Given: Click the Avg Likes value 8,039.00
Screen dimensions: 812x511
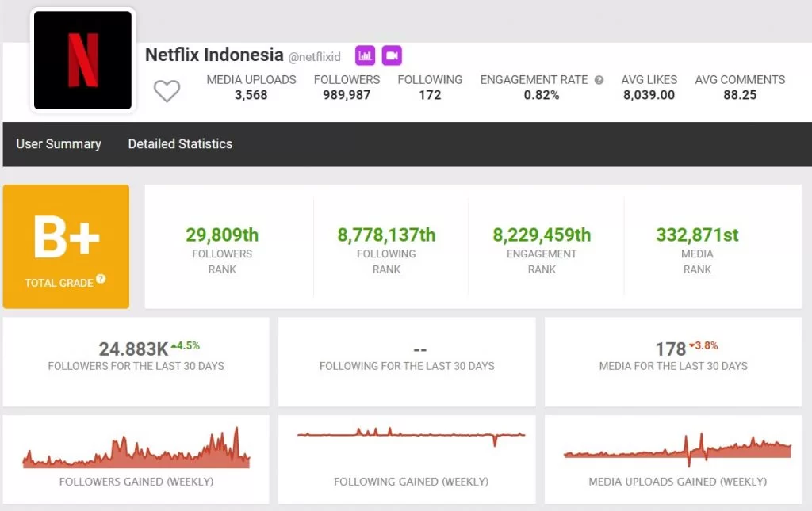Looking at the screenshot, I should tap(649, 95).
